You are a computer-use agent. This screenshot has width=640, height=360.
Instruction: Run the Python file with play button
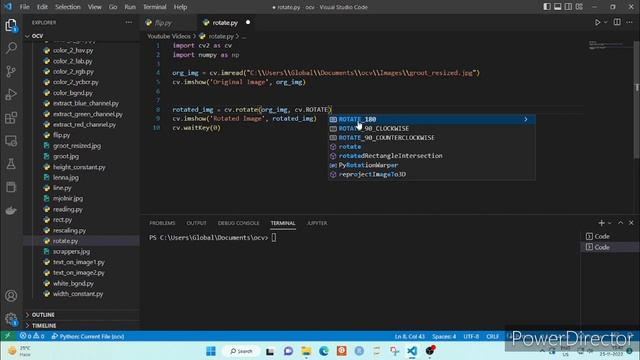(x=597, y=22)
